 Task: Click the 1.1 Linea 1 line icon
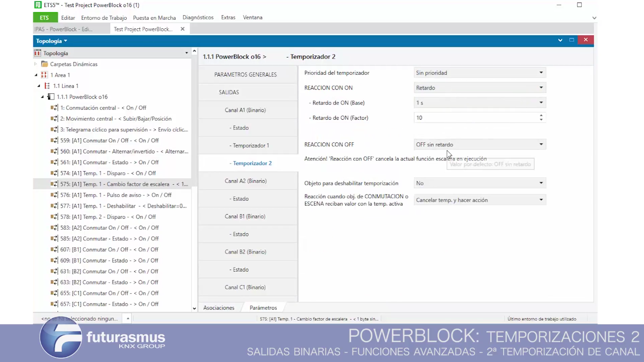pyautogui.click(x=47, y=86)
